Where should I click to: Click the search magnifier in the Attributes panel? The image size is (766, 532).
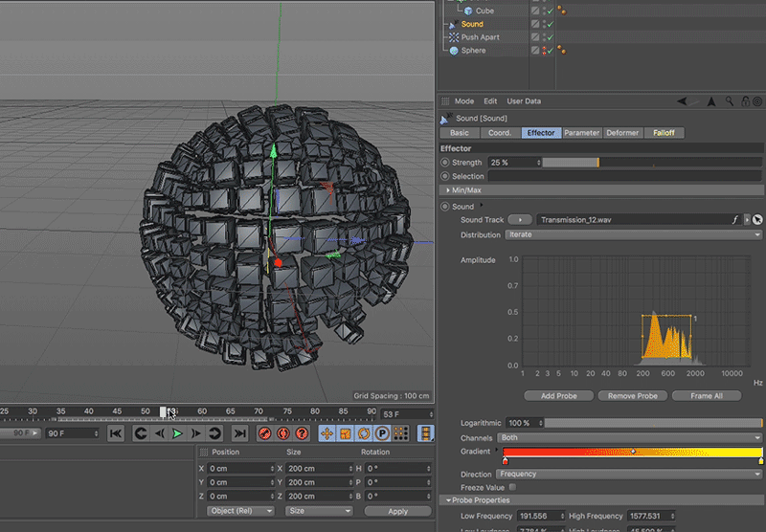730,100
